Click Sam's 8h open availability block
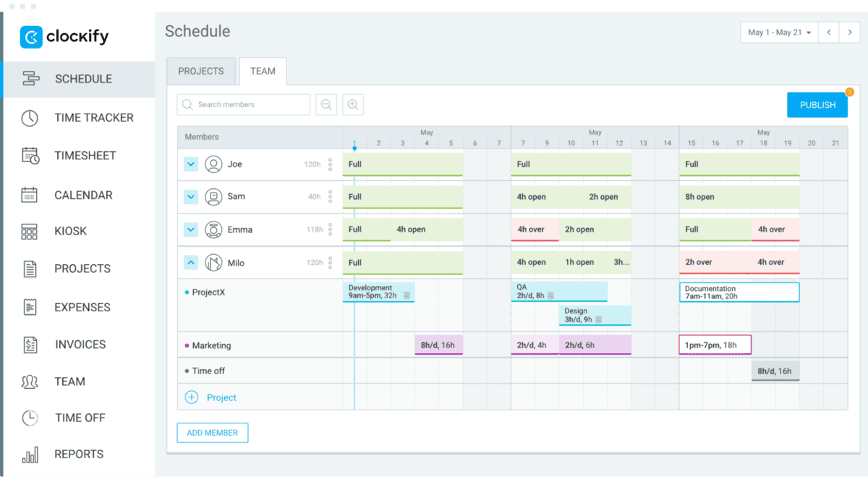The image size is (868, 477). (x=739, y=197)
